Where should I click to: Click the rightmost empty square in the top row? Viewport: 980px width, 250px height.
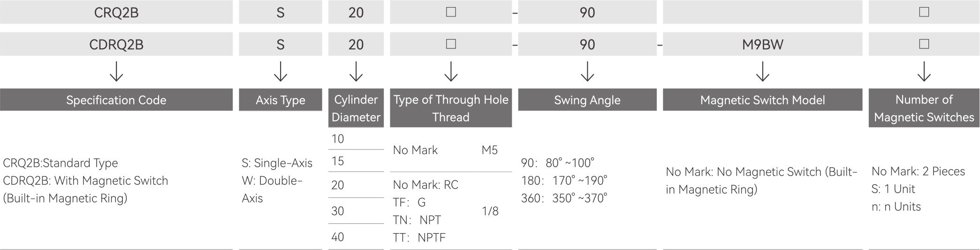point(924,12)
